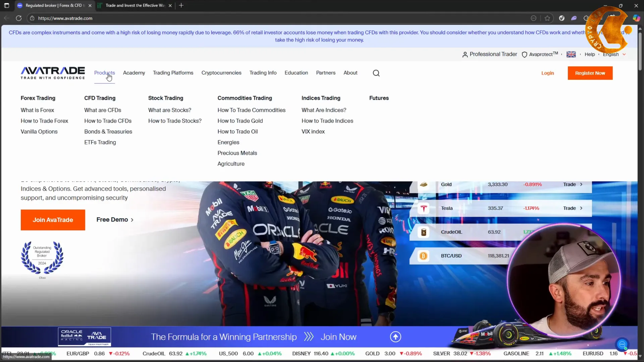Click the Tesla logo icon
The image size is (644, 362).
424,208
